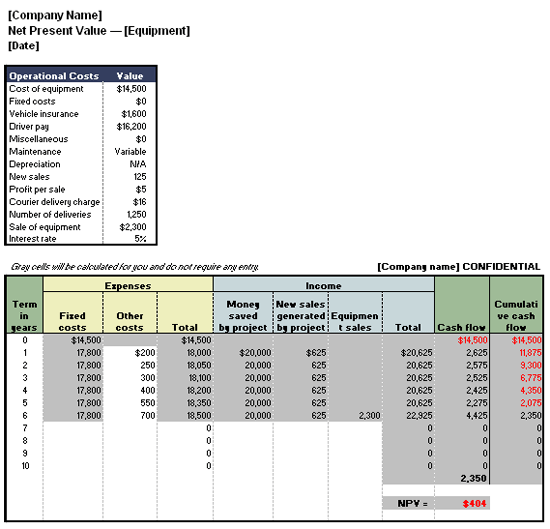Select the year 6 Equipment sales 2,300 cell
Screen dimensions: 550x529
(356, 415)
